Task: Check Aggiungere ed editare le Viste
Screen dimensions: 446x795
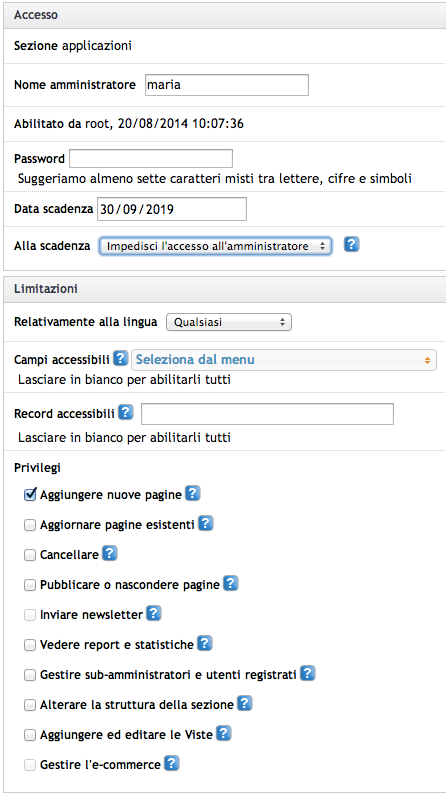Action: 30,735
